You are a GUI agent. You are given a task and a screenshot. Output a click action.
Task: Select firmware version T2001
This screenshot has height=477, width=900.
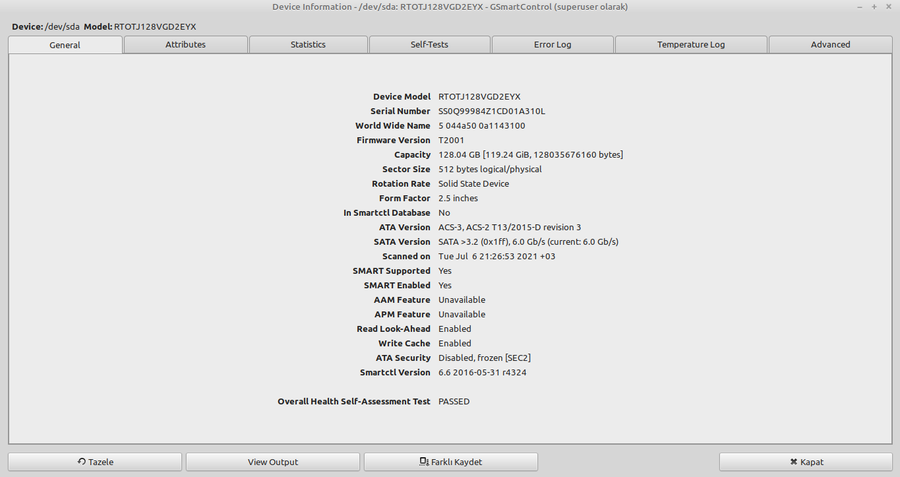(451, 140)
